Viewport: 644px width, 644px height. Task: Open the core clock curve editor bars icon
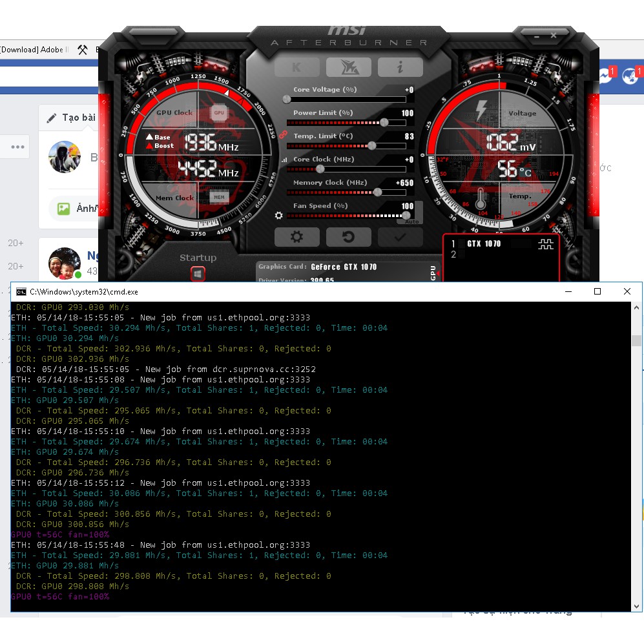(x=283, y=160)
